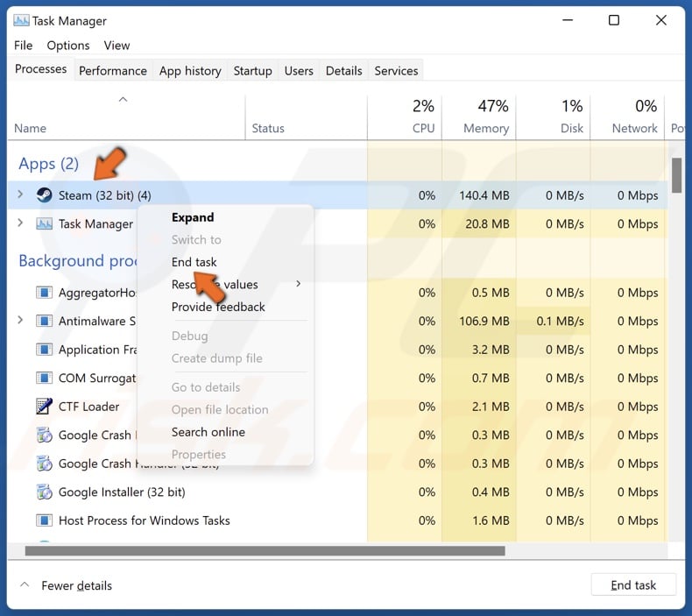Click the COM Surrogate process name
This screenshot has width=692, height=616.
[x=97, y=378]
